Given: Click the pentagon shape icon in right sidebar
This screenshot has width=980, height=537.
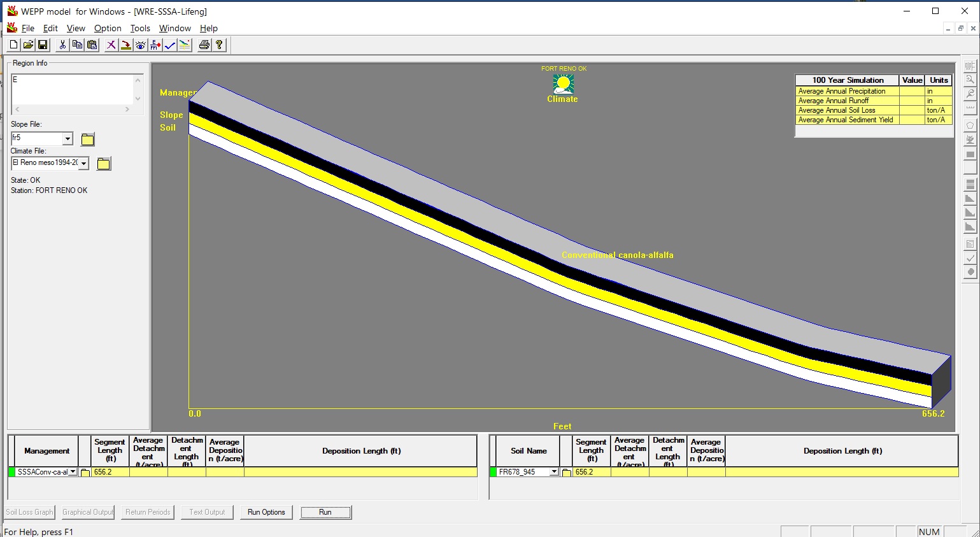Looking at the screenshot, I should click(970, 125).
